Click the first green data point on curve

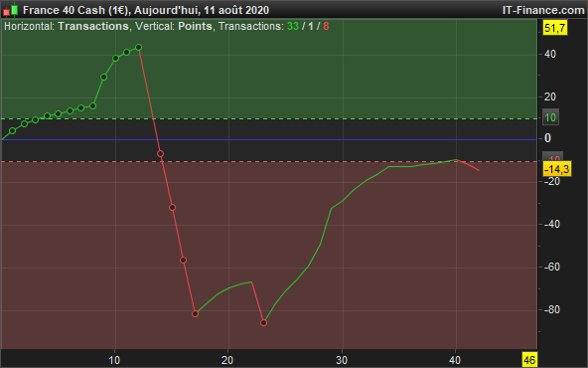click(12, 130)
